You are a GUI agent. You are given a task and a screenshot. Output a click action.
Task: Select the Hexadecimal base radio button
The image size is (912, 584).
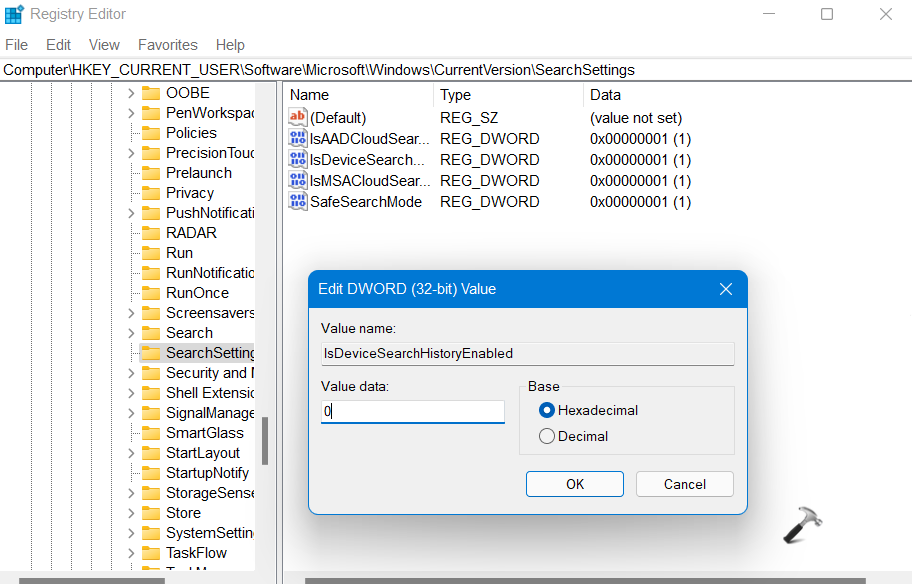547,410
